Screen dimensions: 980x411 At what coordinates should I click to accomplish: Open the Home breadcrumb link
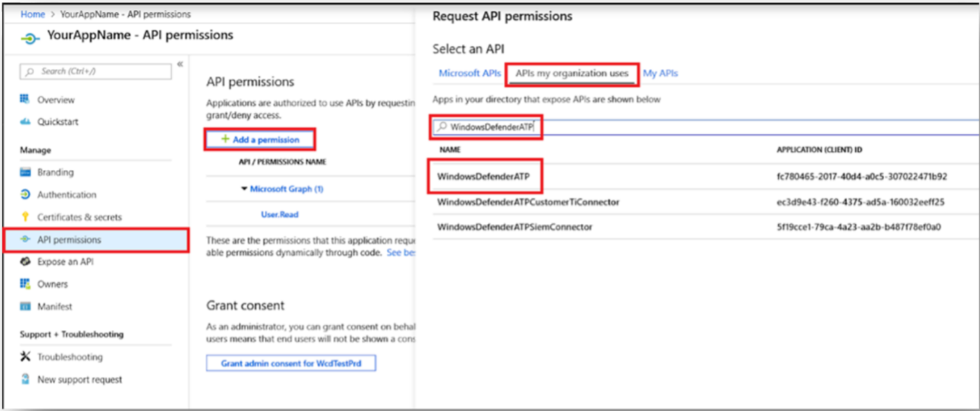[x=33, y=14]
